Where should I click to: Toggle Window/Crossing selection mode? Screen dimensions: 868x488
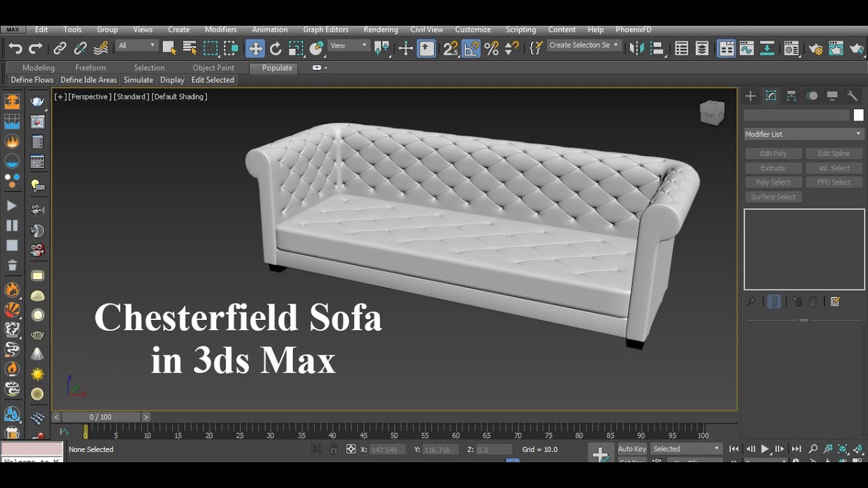[x=231, y=48]
